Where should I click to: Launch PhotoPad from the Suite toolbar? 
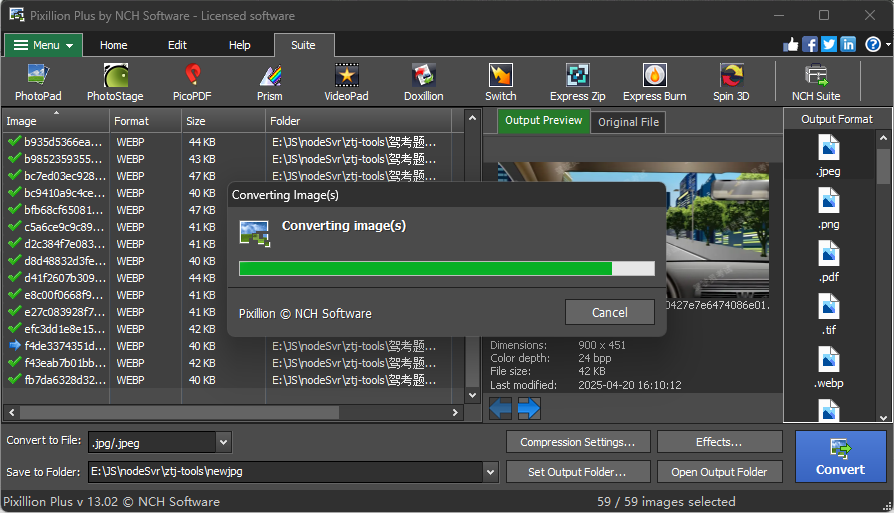point(38,83)
